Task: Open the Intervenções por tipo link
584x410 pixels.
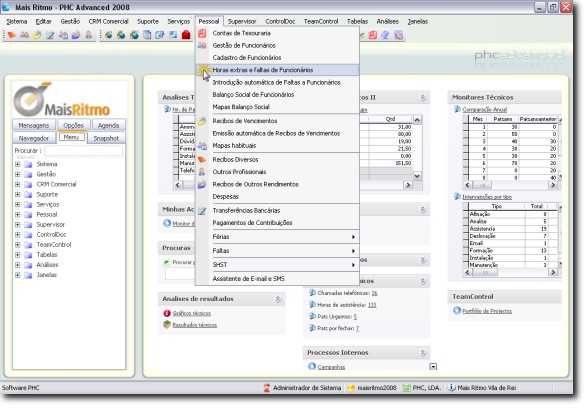Action: [487, 197]
